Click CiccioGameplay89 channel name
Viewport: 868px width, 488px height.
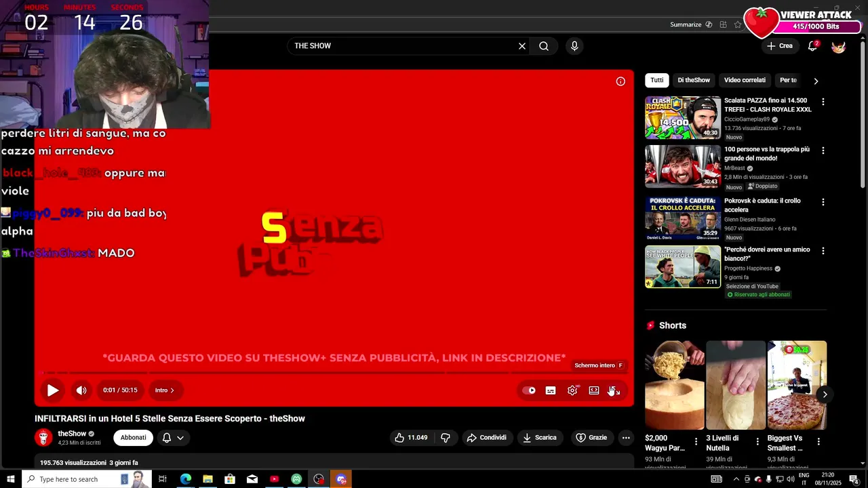tap(747, 119)
